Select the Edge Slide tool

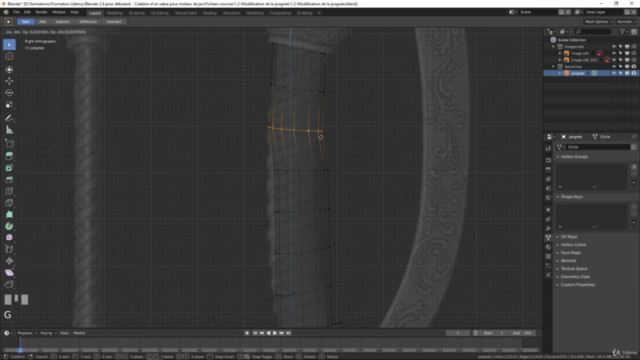click(x=9, y=249)
